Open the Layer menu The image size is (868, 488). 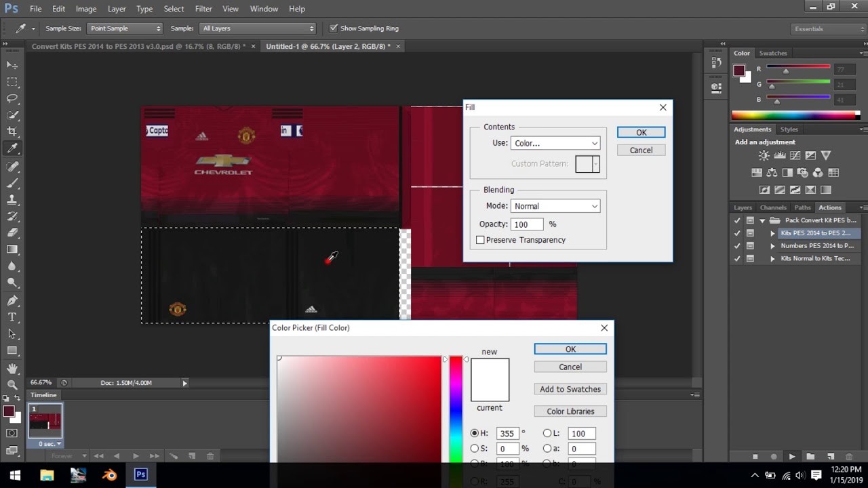[117, 9]
